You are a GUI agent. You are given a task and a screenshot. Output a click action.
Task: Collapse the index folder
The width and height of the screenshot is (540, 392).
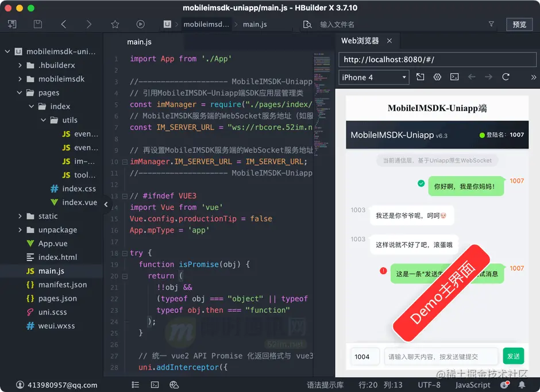click(32, 106)
